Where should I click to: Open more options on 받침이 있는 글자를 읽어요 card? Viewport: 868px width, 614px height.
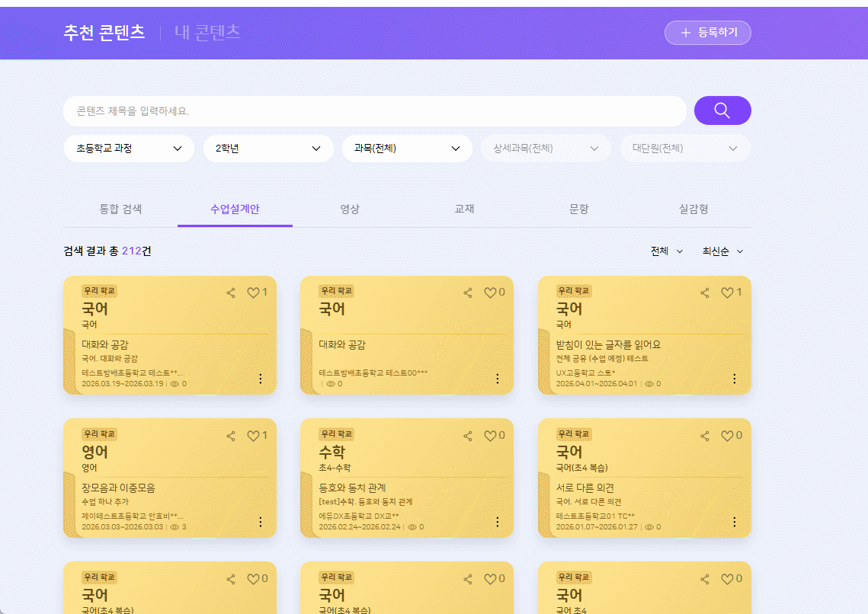point(734,379)
